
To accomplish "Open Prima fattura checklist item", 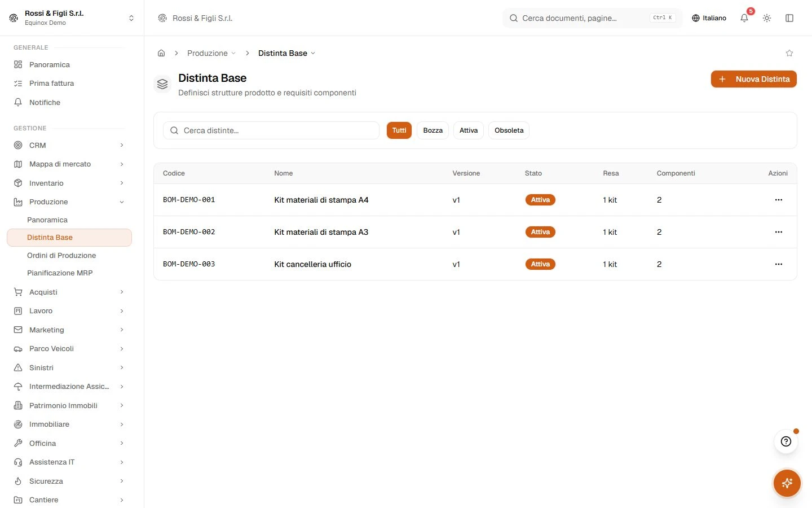I will pyautogui.click(x=69, y=84).
